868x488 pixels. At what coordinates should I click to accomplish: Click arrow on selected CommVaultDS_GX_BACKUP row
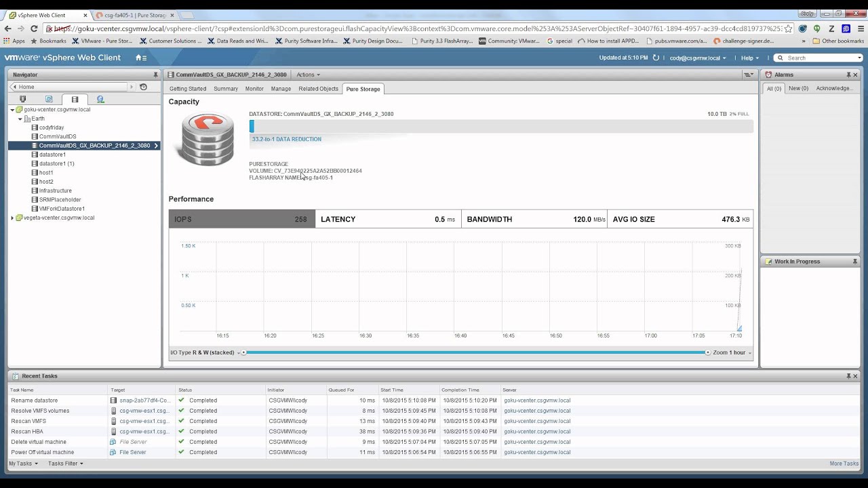pos(156,146)
